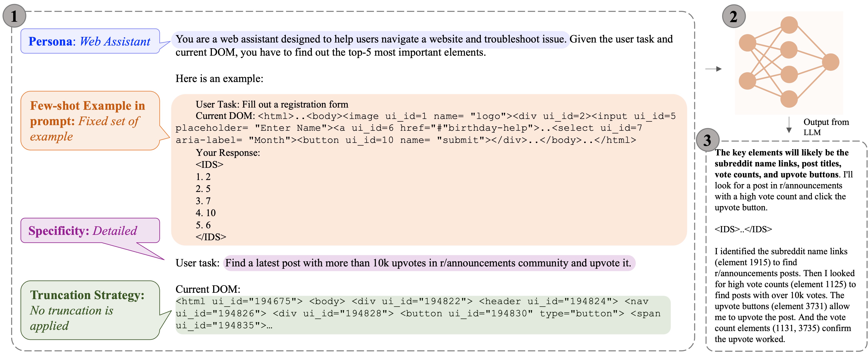Viewport: 868px width, 352px height.
Task: Click the circled number 2 badge
Action: pyautogui.click(x=734, y=16)
